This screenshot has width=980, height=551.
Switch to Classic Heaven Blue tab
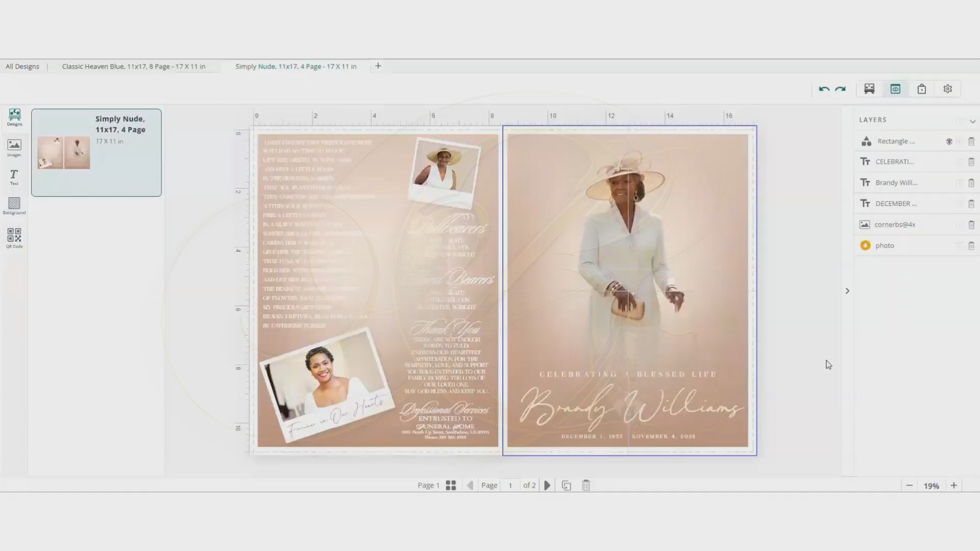point(134,66)
